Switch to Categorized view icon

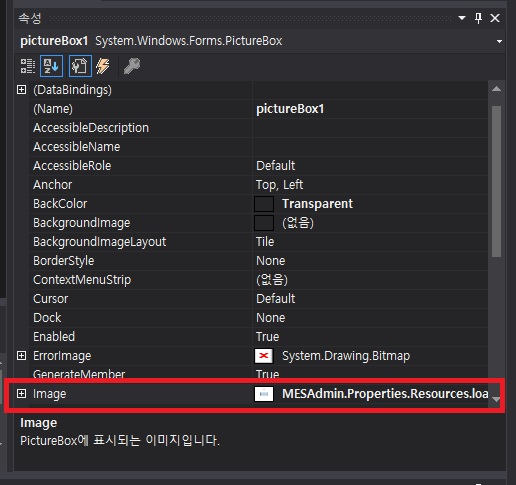point(28,66)
